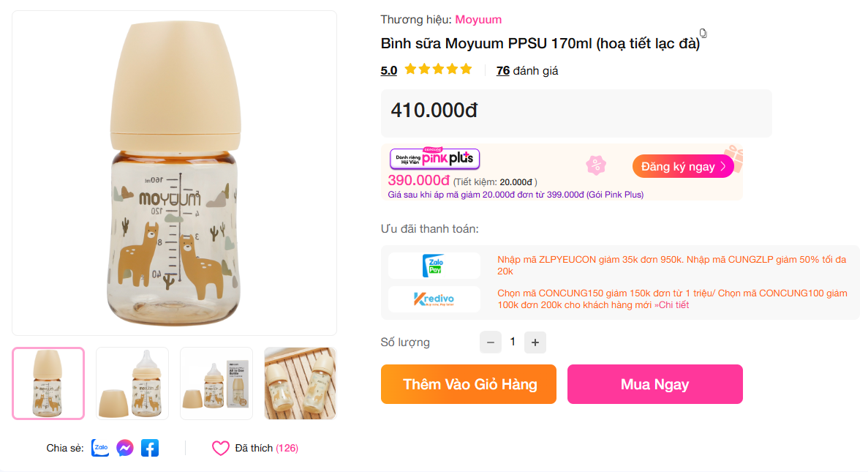868x472 pixels.
Task: Share the product via Zalo
Action: [100, 447]
